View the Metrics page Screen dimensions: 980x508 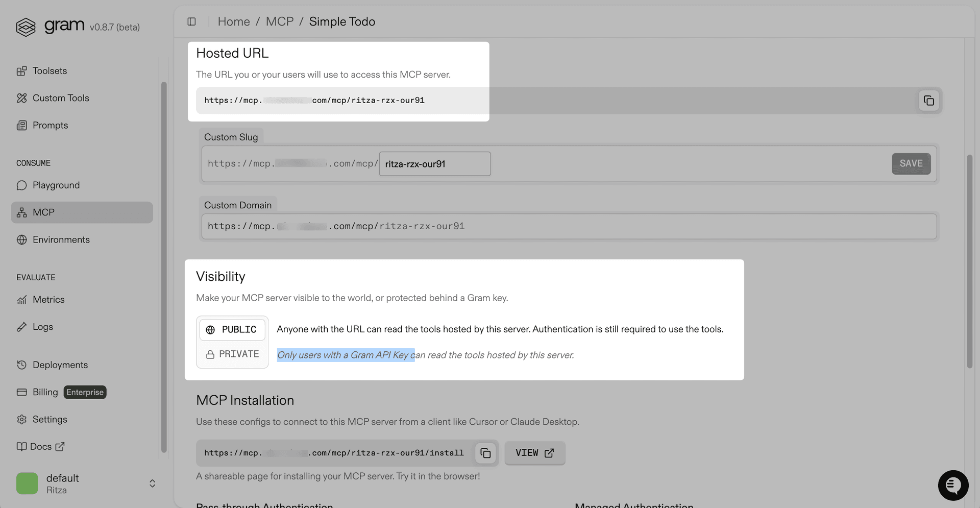click(x=48, y=299)
